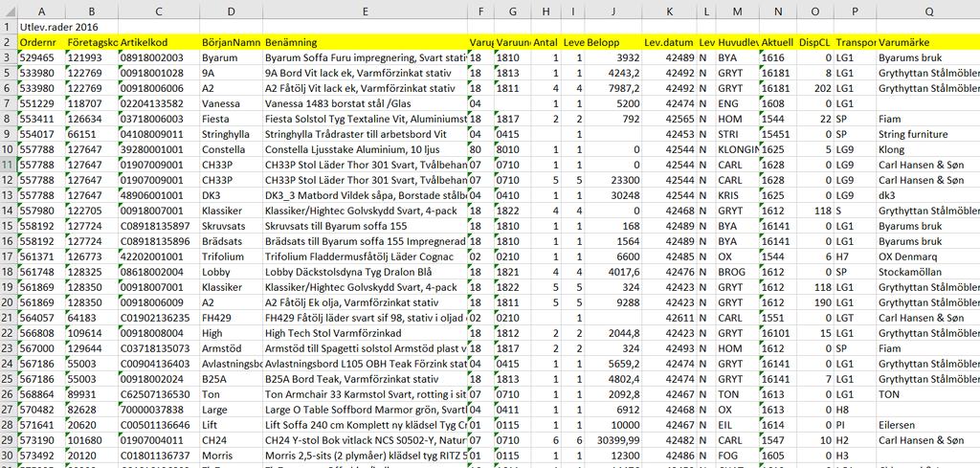The height and width of the screenshot is (468, 980).
Task: Select the 'Trifolium' name cell
Action: 232,256
